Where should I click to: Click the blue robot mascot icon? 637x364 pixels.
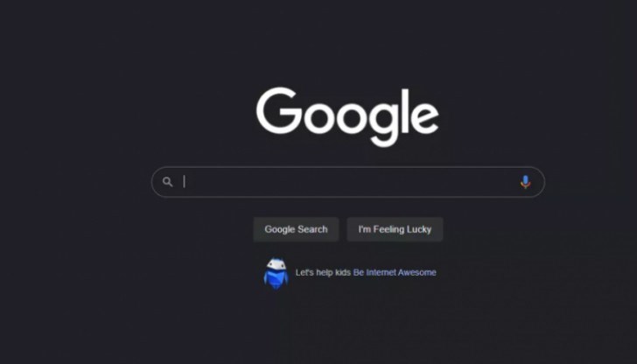pos(276,273)
